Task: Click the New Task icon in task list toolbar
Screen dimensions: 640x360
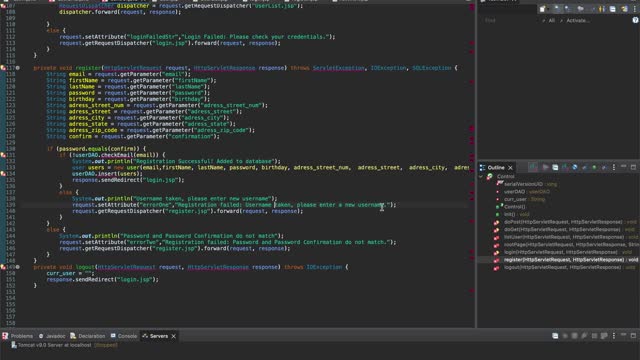Action: click(x=542, y=9)
